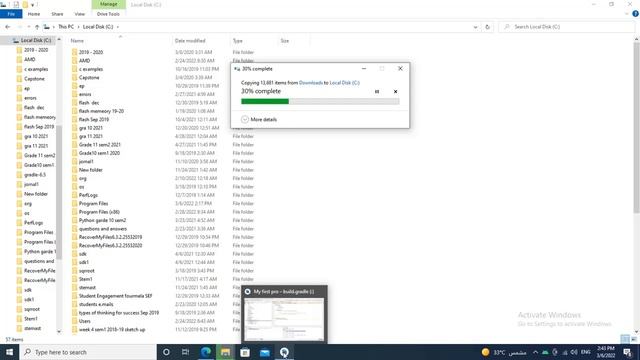Image resolution: width=640 pixels, height=360 pixels.
Task: Click the green copy progress bar
Action: pyautogui.click(x=320, y=101)
